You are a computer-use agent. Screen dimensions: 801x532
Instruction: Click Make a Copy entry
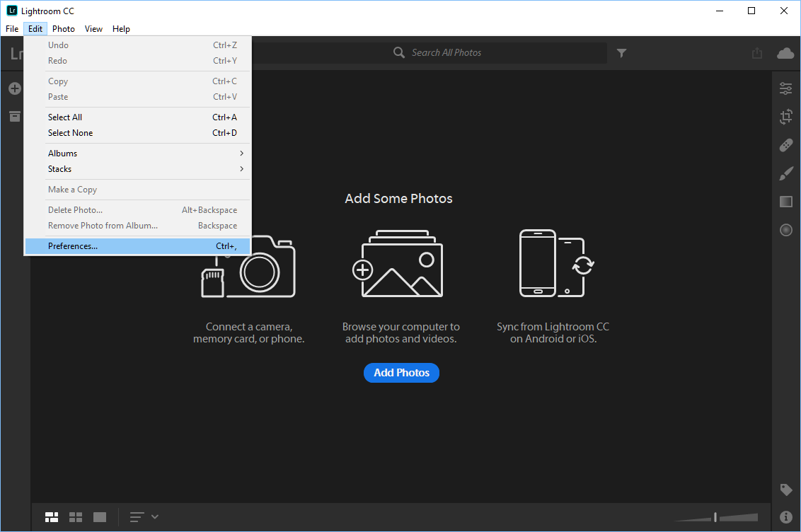coord(138,190)
